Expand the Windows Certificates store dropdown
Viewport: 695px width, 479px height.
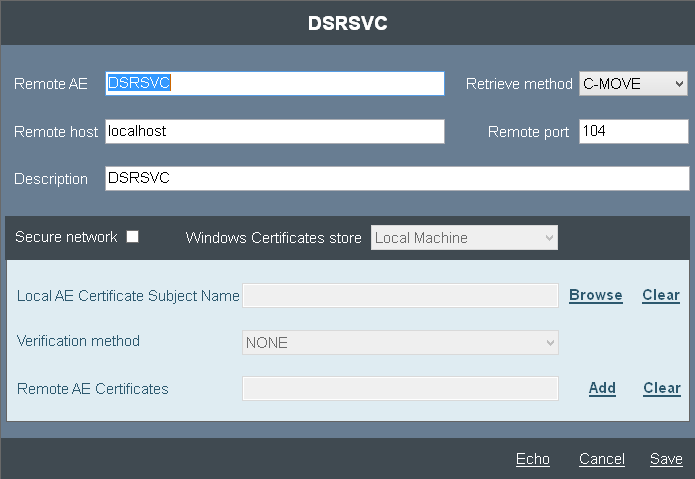point(464,238)
